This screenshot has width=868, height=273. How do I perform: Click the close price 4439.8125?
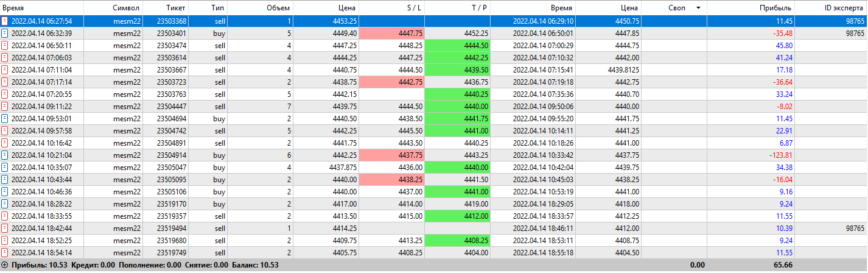[622, 69]
